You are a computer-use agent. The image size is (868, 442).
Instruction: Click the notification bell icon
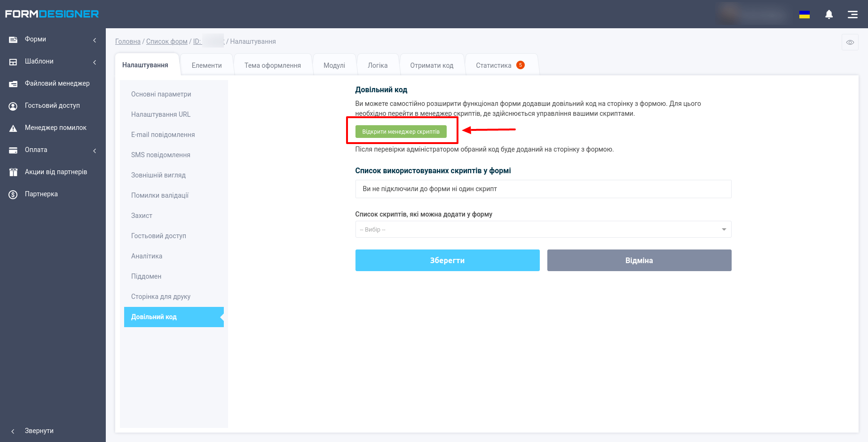[x=829, y=15]
